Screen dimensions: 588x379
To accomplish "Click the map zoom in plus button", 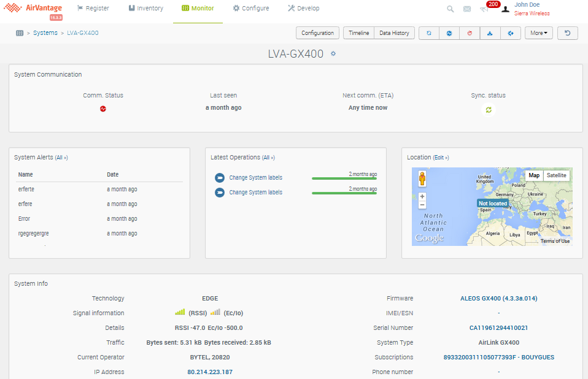I will pos(422,197).
